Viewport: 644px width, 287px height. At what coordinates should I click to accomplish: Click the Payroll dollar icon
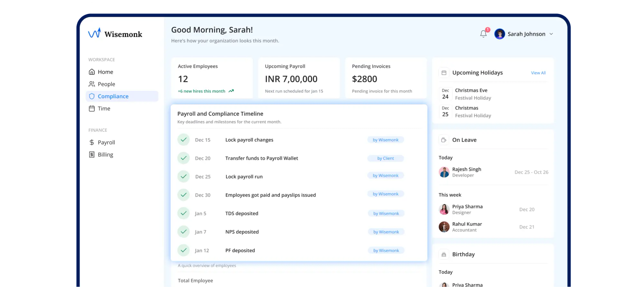pyautogui.click(x=92, y=142)
